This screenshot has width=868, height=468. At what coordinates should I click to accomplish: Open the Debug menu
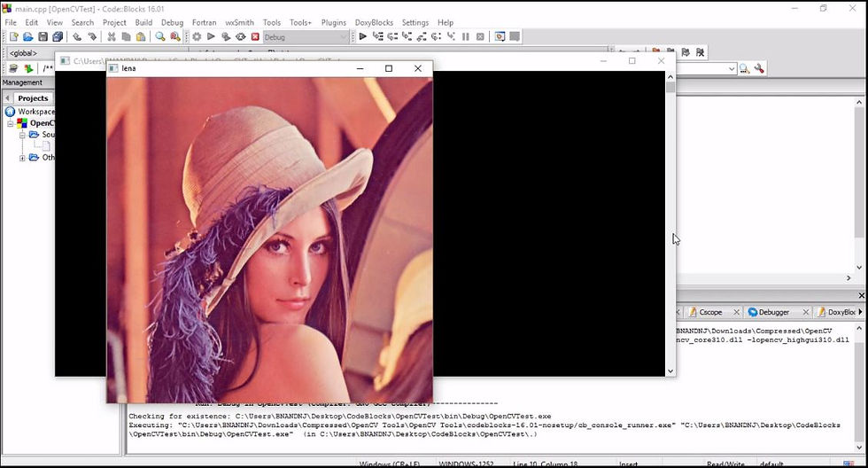(x=172, y=23)
